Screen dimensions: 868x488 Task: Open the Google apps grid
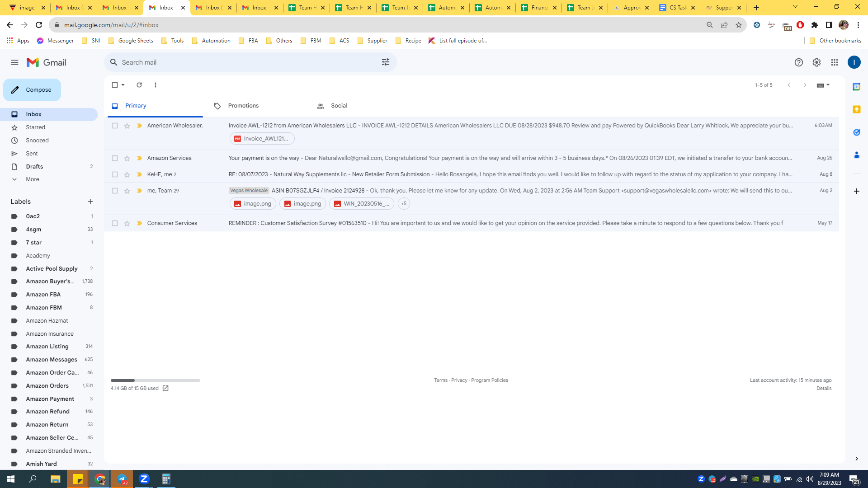[835, 62]
